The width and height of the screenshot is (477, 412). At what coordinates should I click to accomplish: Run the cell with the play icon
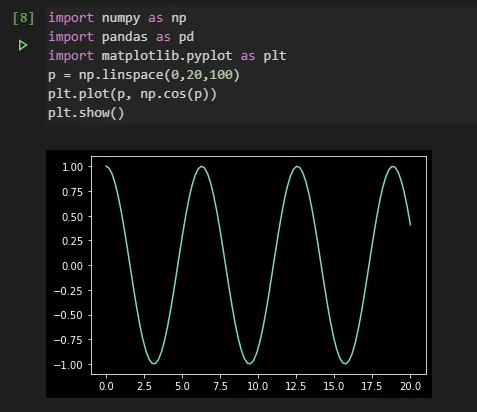[23, 45]
